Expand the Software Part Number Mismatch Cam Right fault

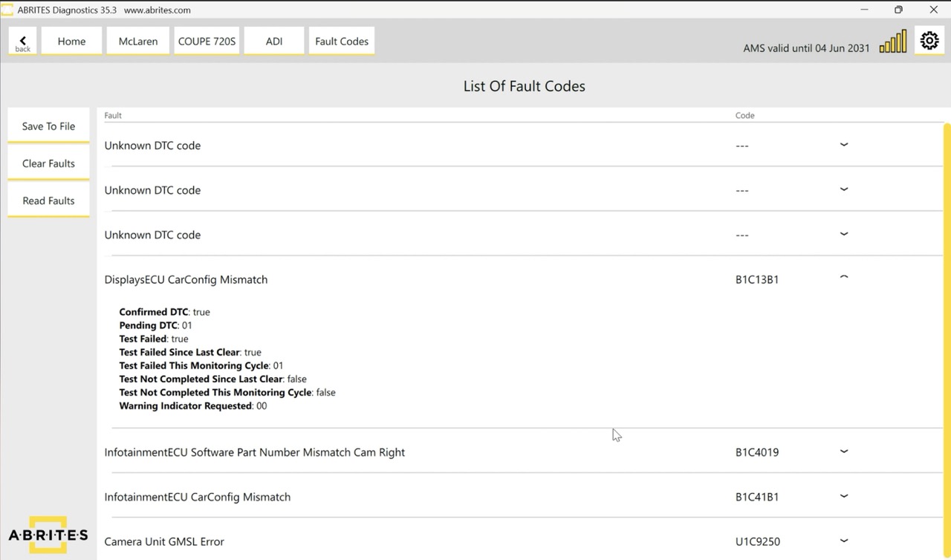coord(843,451)
